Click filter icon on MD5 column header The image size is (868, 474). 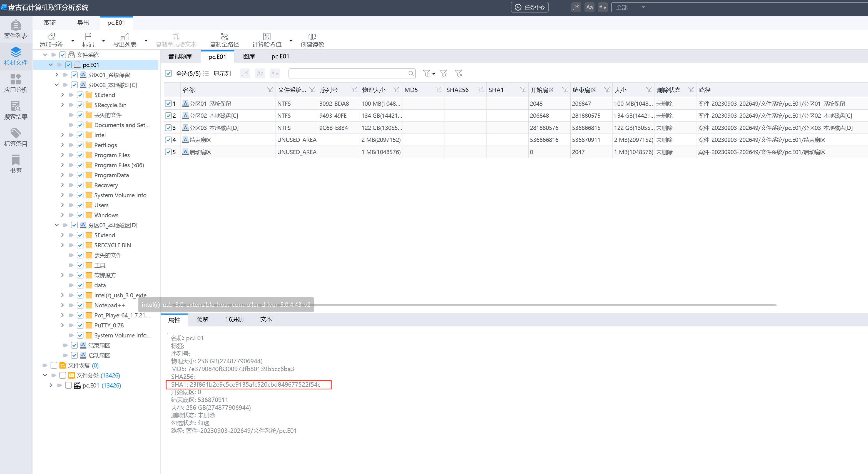tap(438, 90)
